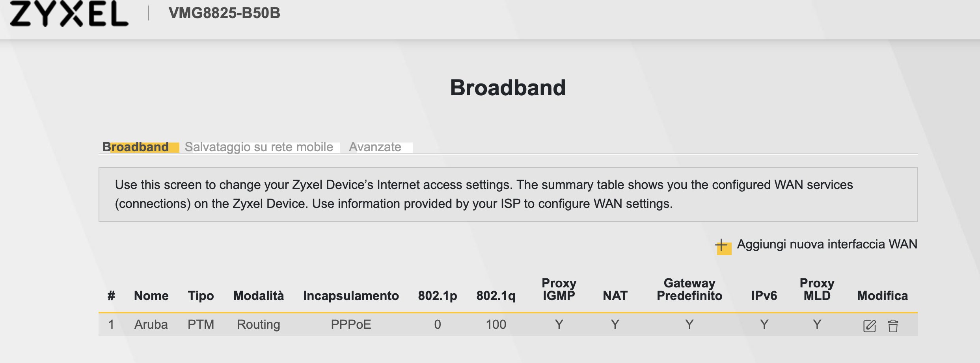
Task: Click the Nome column header
Action: pos(151,296)
